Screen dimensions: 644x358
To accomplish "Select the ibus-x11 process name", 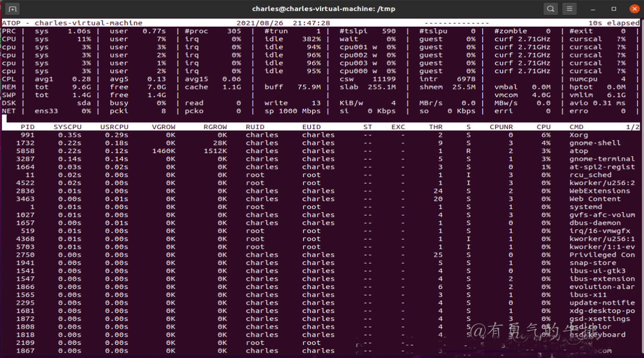I will coord(588,295).
